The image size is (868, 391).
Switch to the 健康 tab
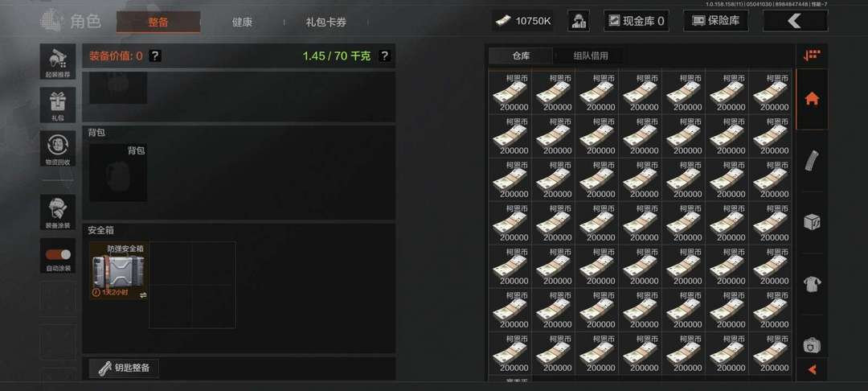click(242, 23)
